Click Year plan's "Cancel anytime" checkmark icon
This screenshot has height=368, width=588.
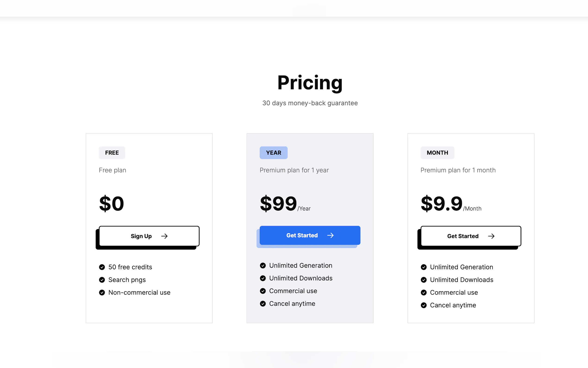263,304
